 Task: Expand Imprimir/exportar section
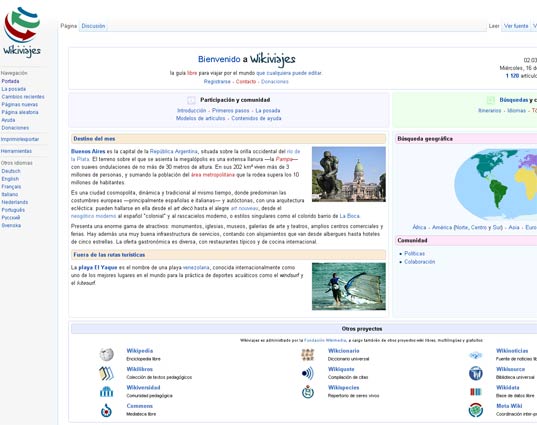[20, 139]
